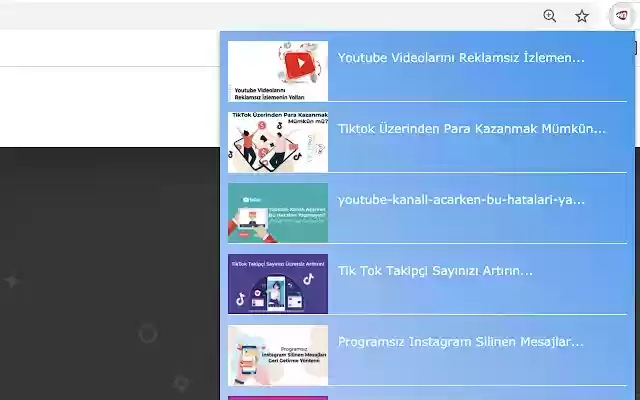Open thumbnail TikTok Üzerinden Para Kazanmak
Viewport: 640px width, 400px height.
pyautogui.click(x=278, y=142)
